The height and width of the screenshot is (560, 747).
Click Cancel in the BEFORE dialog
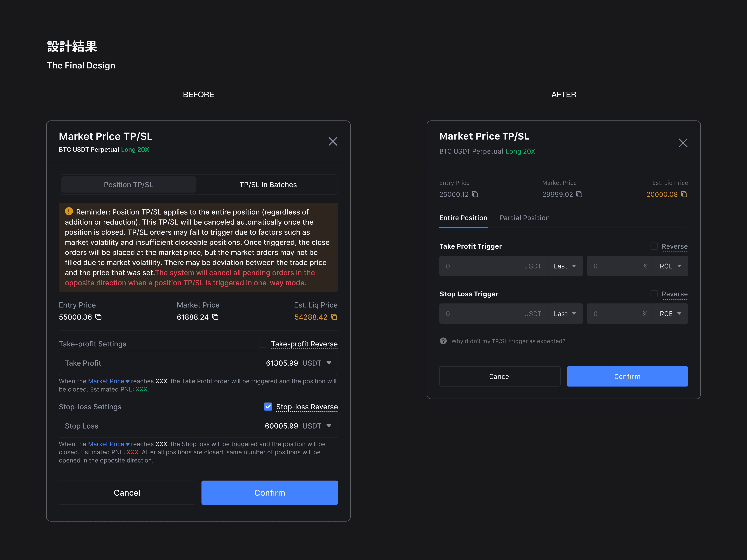click(x=127, y=492)
